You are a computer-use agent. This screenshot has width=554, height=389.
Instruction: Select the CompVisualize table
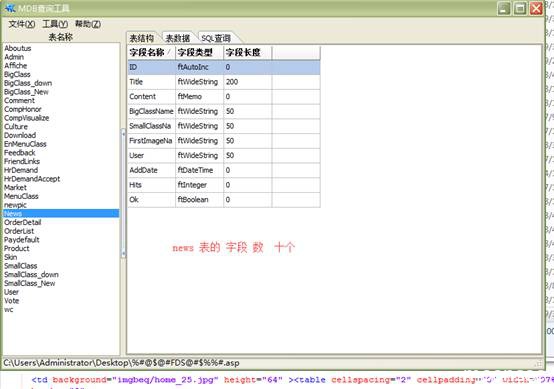pyautogui.click(x=26, y=118)
